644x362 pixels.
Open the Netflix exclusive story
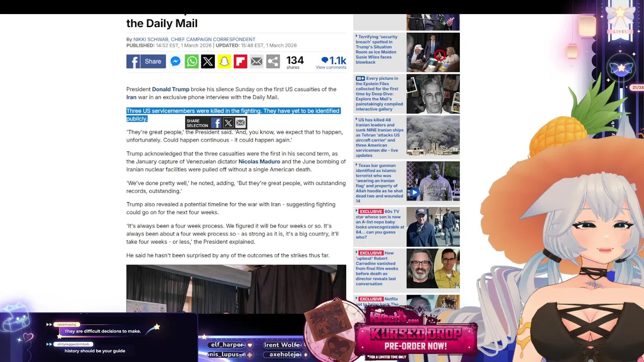click(x=378, y=302)
